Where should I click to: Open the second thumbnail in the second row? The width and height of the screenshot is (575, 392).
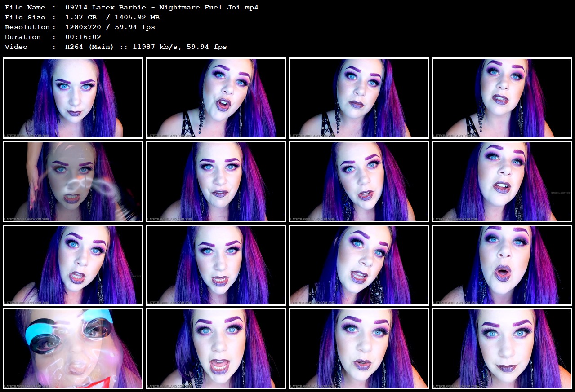216,181
